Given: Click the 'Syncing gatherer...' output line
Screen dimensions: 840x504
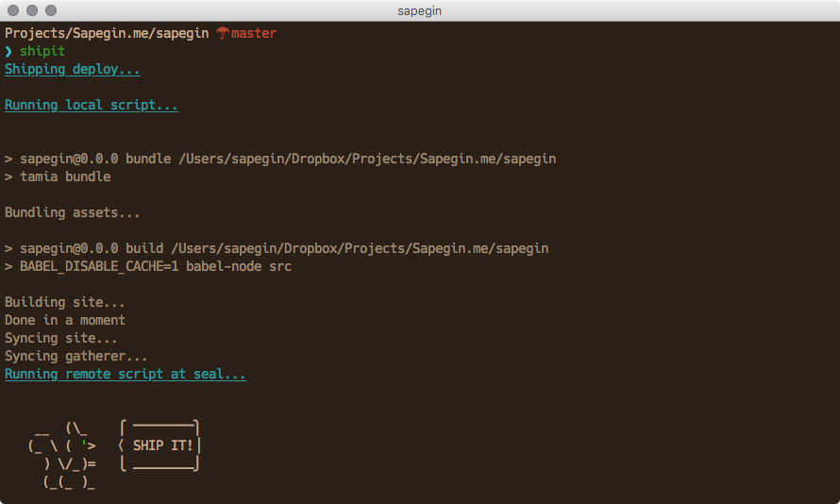Looking at the screenshot, I should [76, 356].
